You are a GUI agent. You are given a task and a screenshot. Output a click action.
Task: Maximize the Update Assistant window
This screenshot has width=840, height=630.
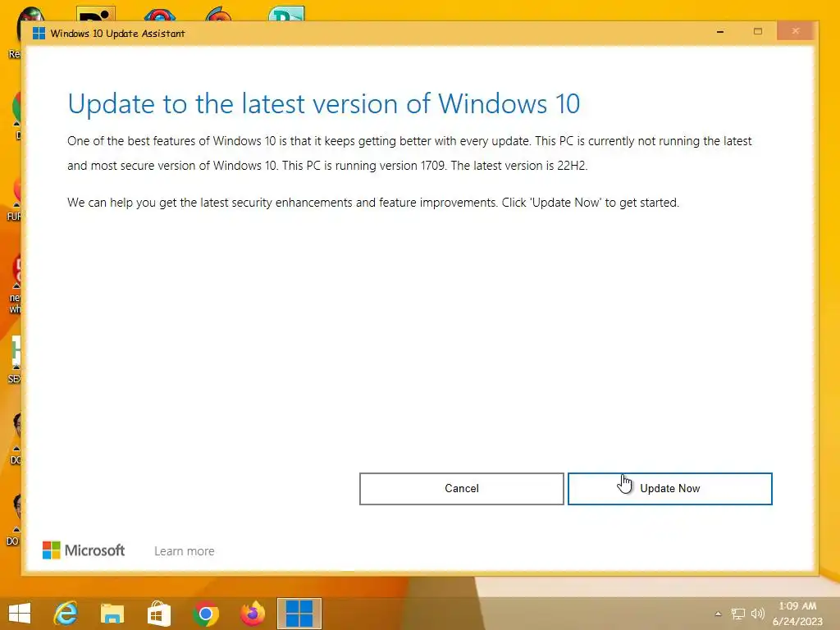(x=757, y=32)
